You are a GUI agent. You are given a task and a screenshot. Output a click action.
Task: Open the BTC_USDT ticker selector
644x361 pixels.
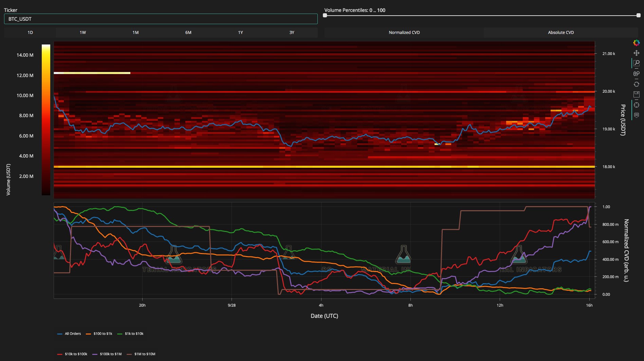161,19
